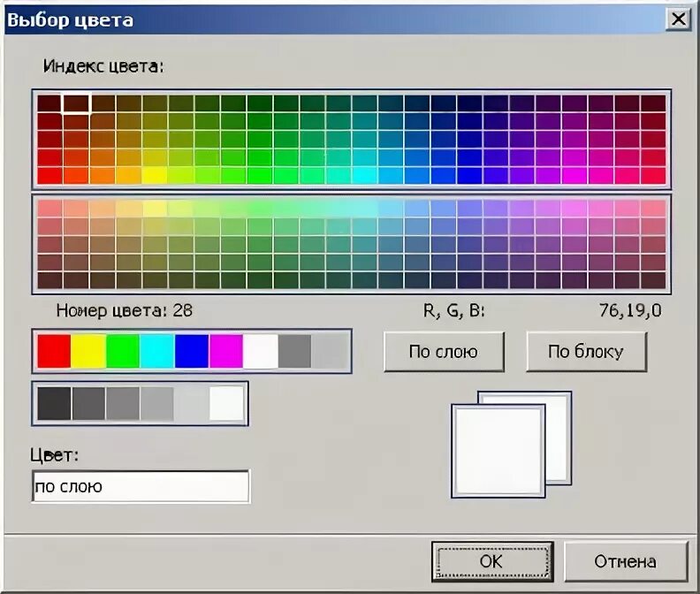Screen dimensions: 700x594
Task: Click the front white color preview box
Action: [x=498, y=451]
